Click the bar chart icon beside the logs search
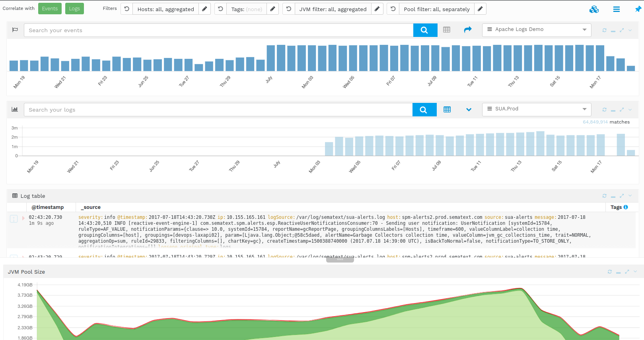Image resolution: width=644 pixels, height=340 pixels. (15, 109)
